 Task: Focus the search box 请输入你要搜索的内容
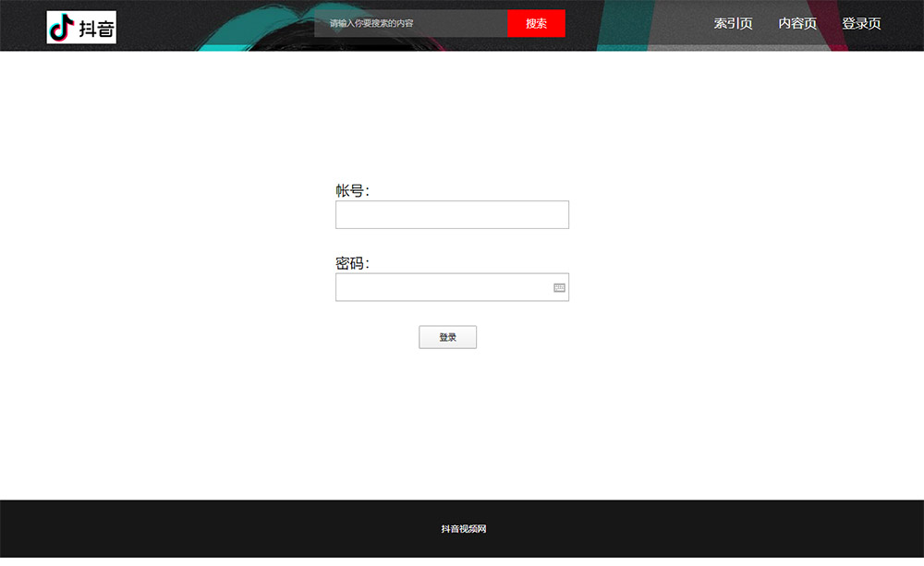[411, 24]
